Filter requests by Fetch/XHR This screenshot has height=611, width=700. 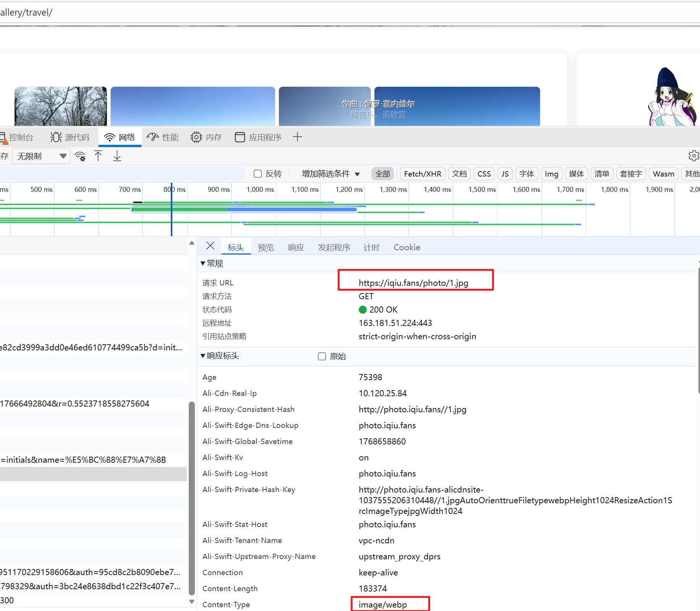[x=422, y=174]
